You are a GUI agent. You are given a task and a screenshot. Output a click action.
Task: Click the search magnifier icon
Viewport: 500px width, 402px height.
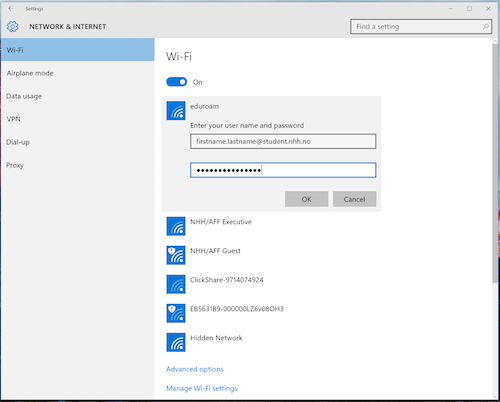tap(486, 26)
